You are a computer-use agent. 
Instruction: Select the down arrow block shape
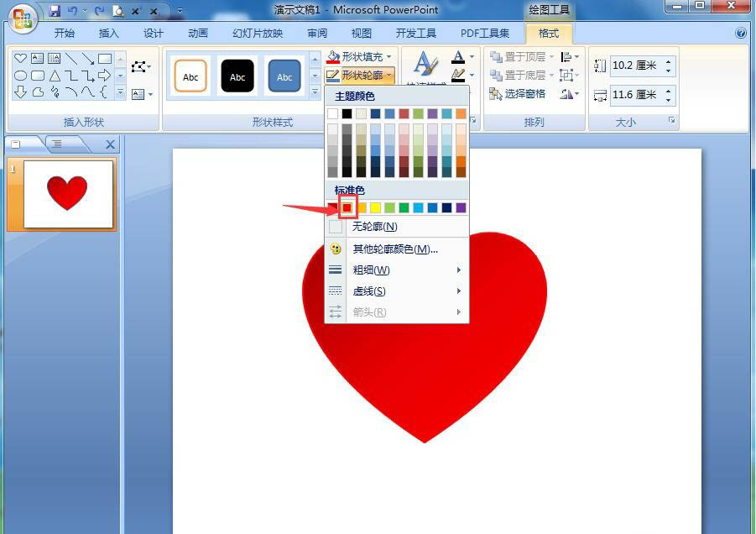(x=20, y=92)
